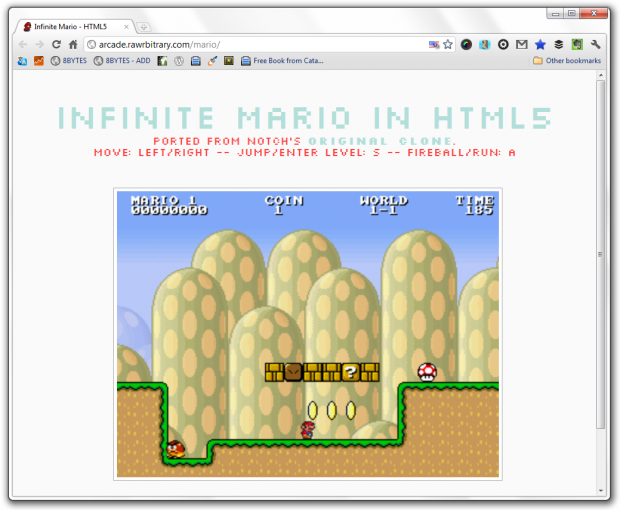Click the Mario game canvas
The image size is (620, 510).
coord(308,334)
